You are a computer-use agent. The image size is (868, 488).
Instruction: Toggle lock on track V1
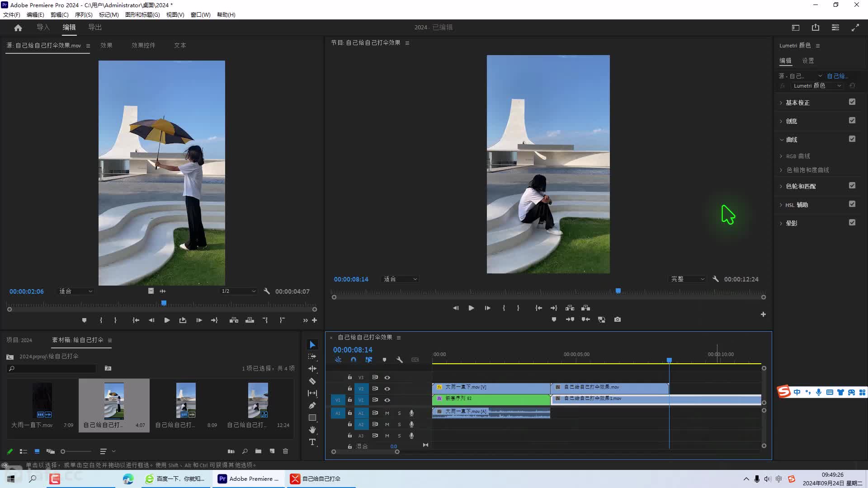pyautogui.click(x=349, y=400)
